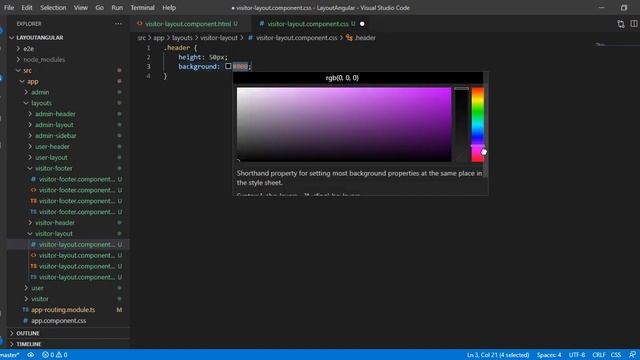Change CSS language mode
The width and height of the screenshot is (640, 360).
click(616, 355)
